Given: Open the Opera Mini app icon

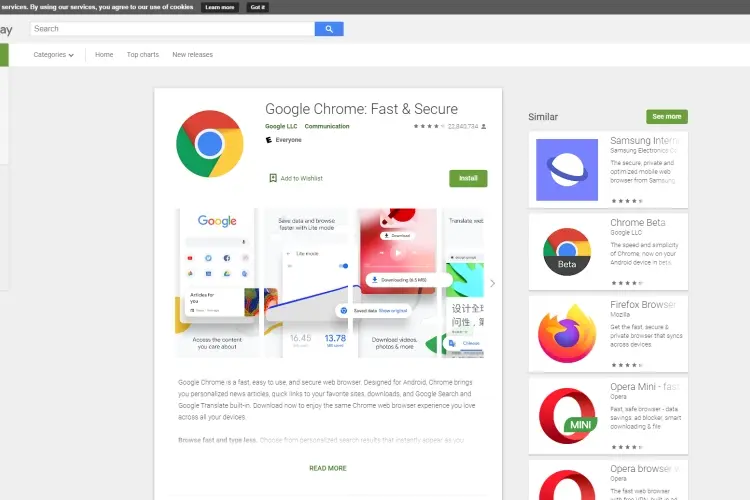Looking at the screenshot, I should click(568, 415).
